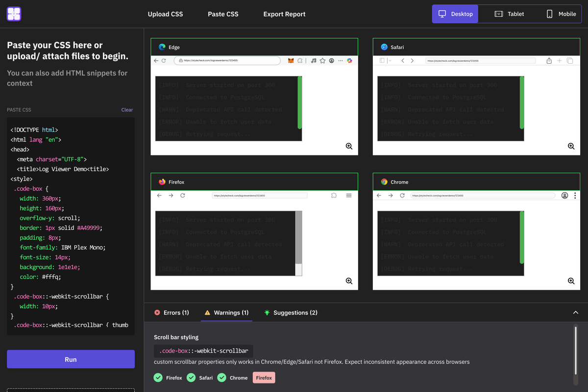The width and height of the screenshot is (588, 392).
Task: Click green check next to Chrome
Action: [222, 378]
